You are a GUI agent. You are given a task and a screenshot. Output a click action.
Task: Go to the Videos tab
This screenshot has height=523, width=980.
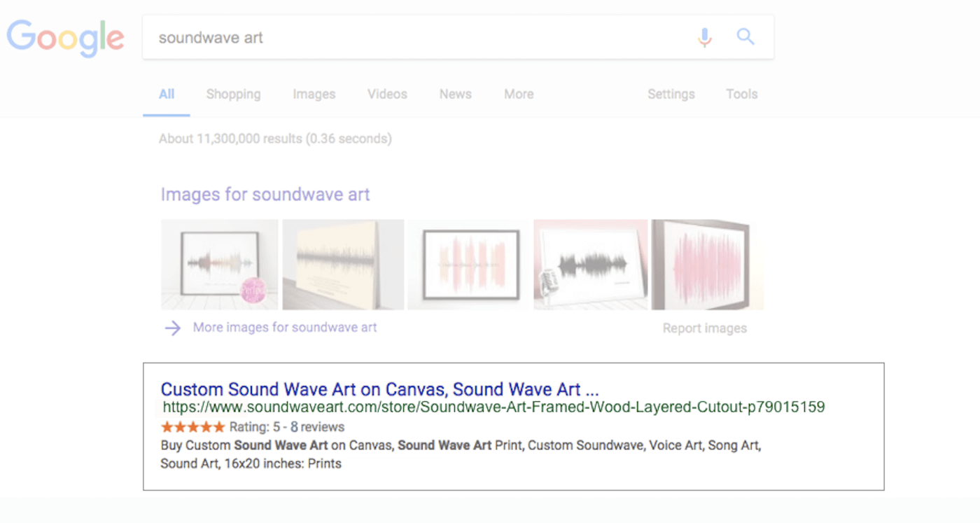click(x=387, y=95)
